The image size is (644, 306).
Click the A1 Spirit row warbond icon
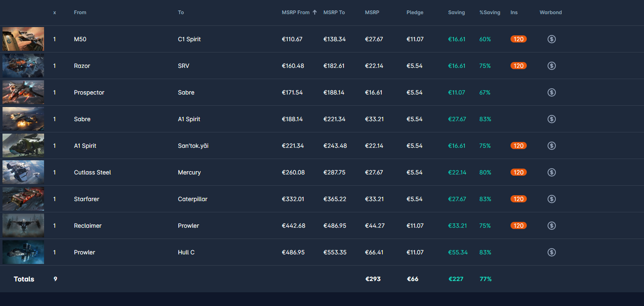tap(551, 146)
